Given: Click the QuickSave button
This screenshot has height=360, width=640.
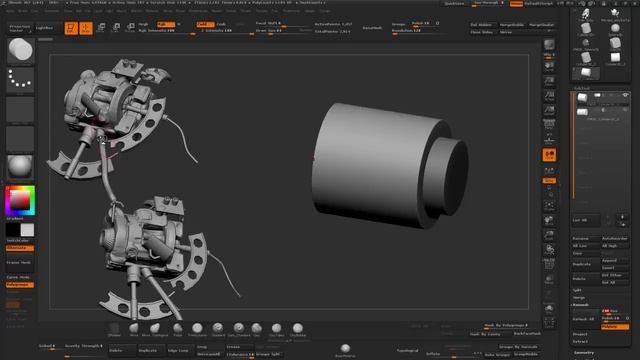Looking at the screenshot, I should tap(454, 3).
